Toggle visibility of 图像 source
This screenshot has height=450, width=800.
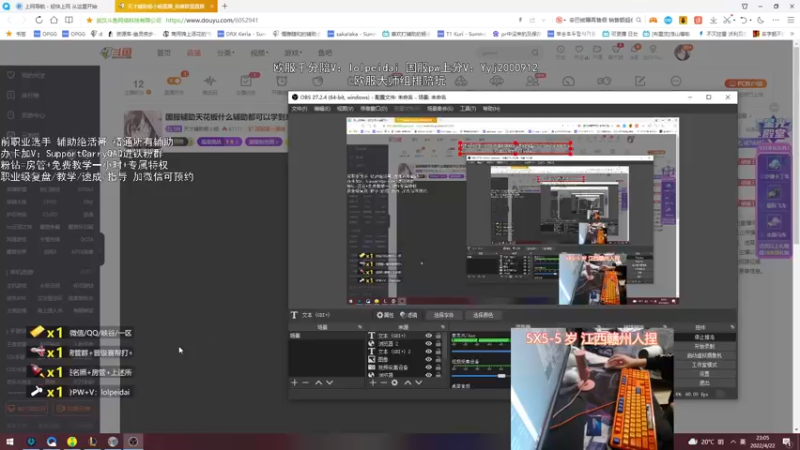click(x=429, y=359)
